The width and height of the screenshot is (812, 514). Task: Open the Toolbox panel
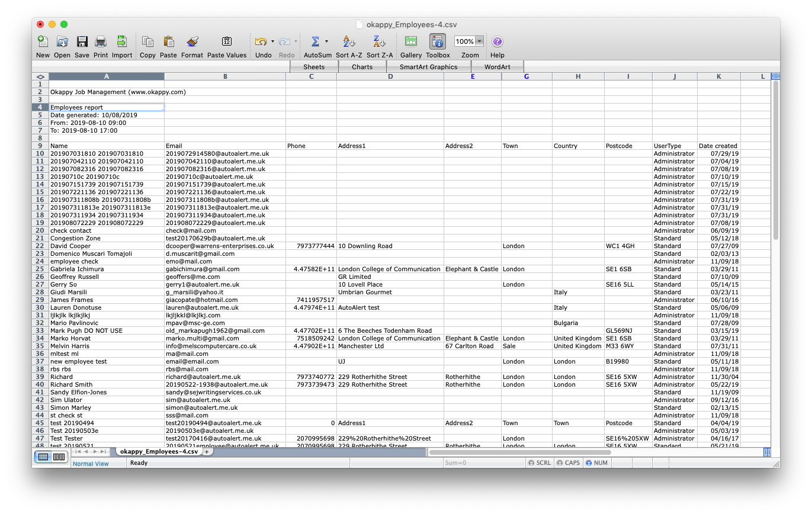tap(437, 41)
